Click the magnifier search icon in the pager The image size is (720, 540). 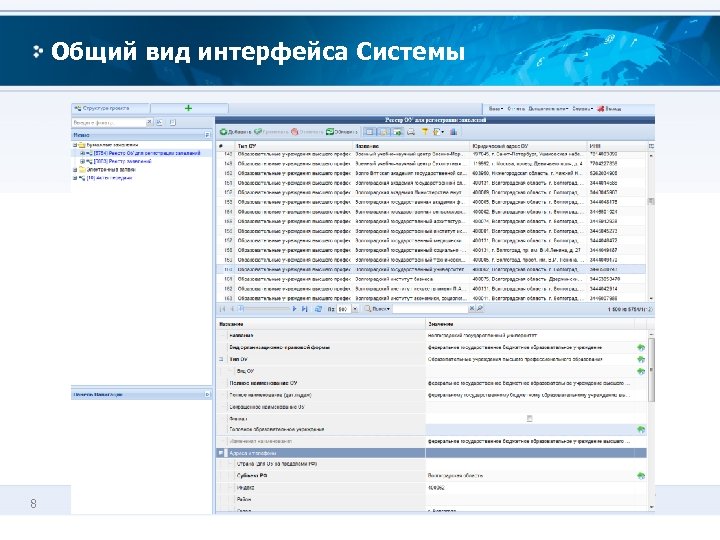(x=480, y=309)
